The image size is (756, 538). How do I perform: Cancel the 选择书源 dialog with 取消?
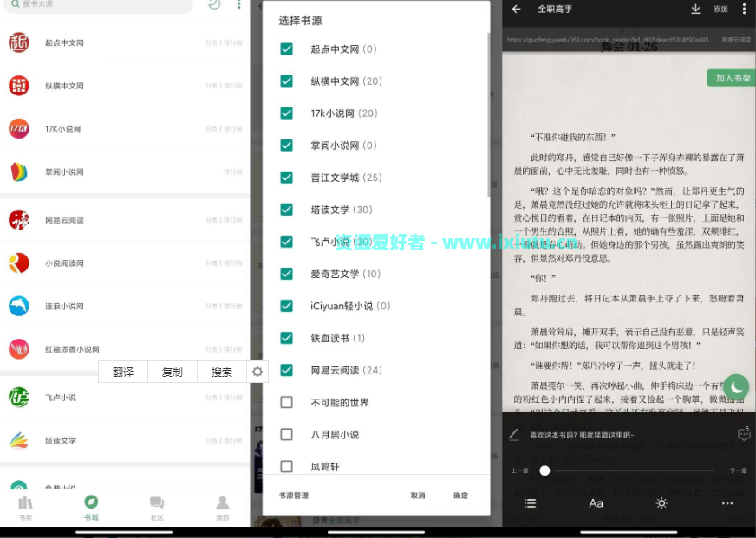pos(418,496)
